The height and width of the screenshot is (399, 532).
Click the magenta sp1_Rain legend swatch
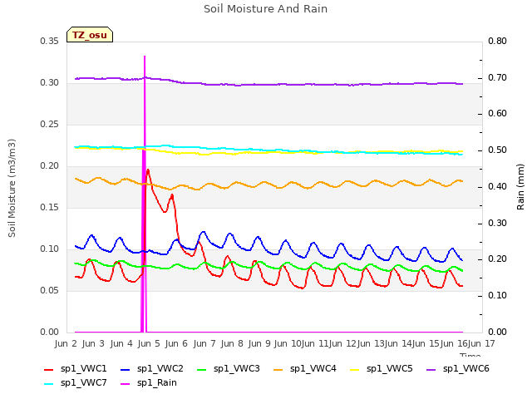point(126,384)
